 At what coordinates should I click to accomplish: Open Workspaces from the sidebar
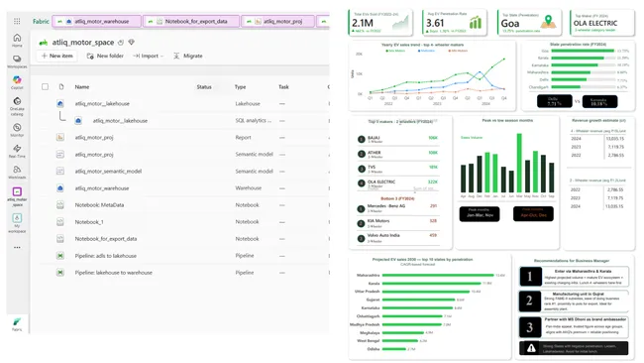[x=17, y=61]
